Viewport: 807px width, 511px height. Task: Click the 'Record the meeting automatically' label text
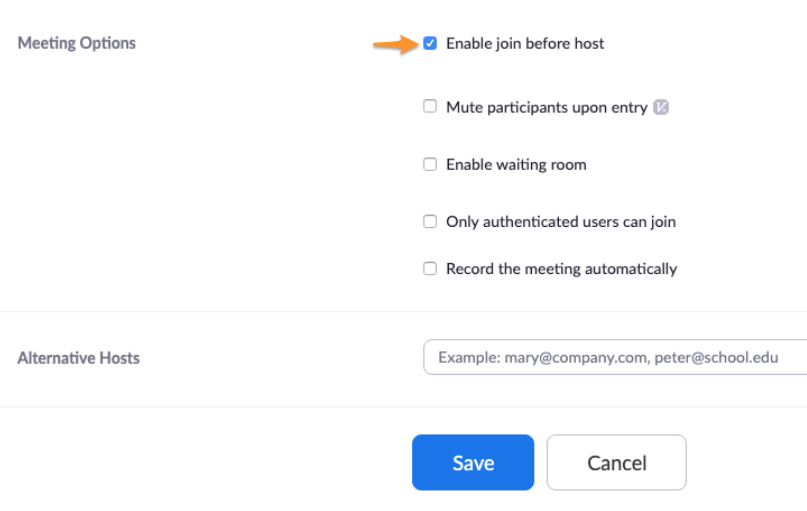pyautogui.click(x=561, y=268)
